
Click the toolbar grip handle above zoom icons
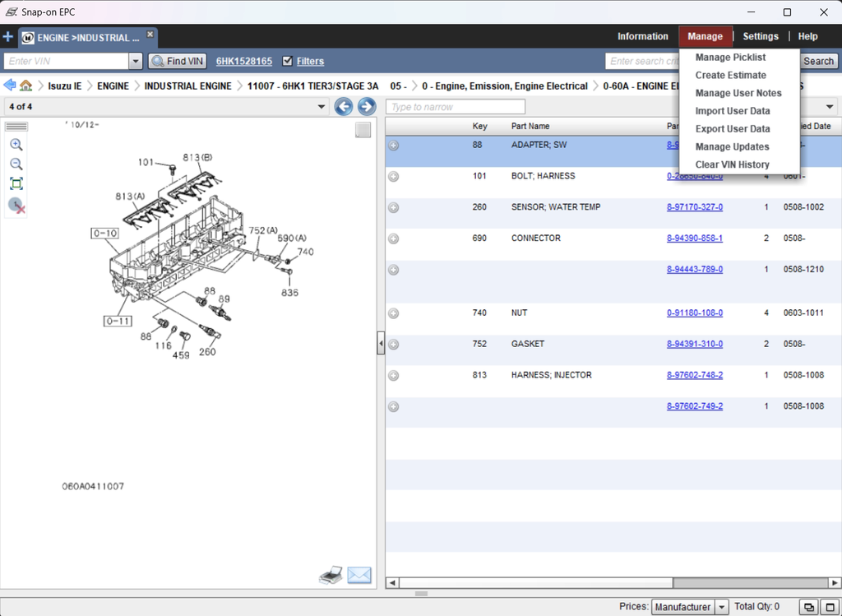coord(16,127)
